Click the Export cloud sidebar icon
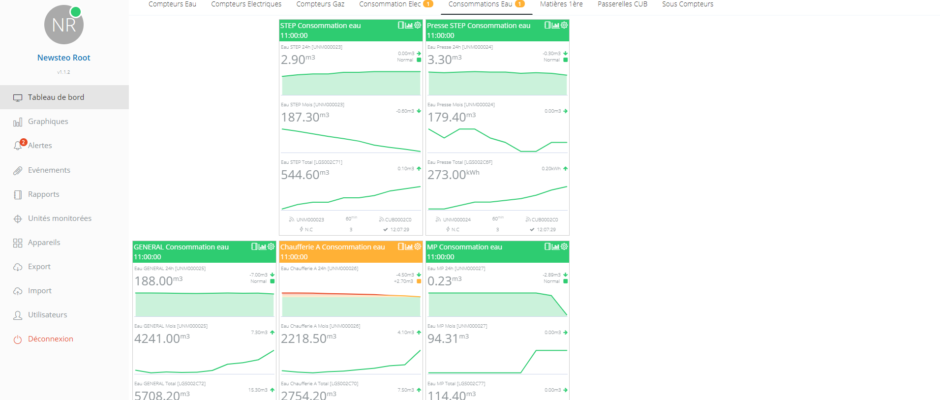Viewport: 940px width, 400px height. [17, 267]
